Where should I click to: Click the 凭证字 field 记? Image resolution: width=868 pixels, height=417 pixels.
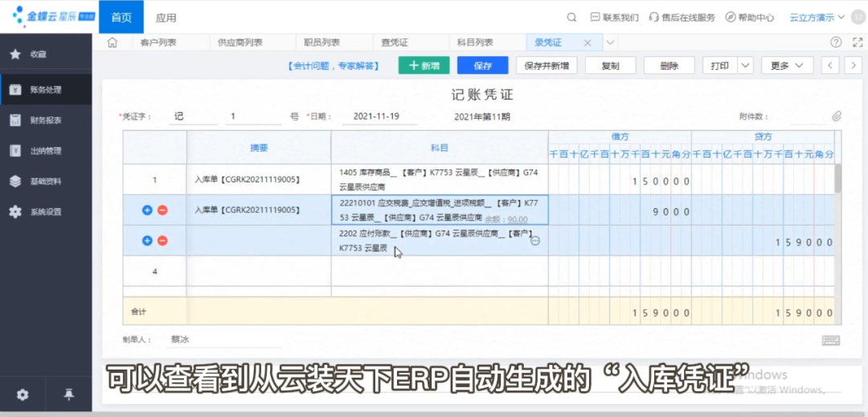193,117
